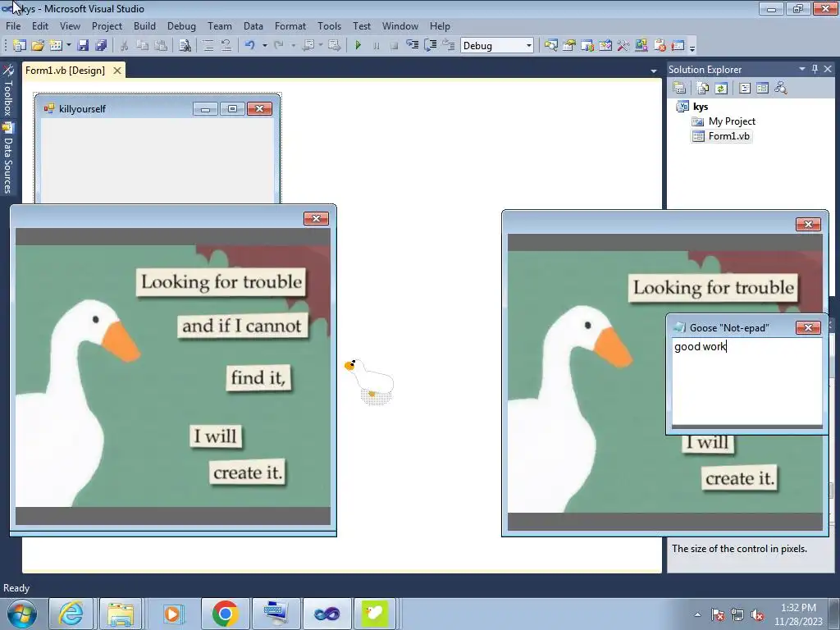Open the Debug configuration combo box
The height and width of the screenshot is (630, 840).
pyautogui.click(x=497, y=46)
